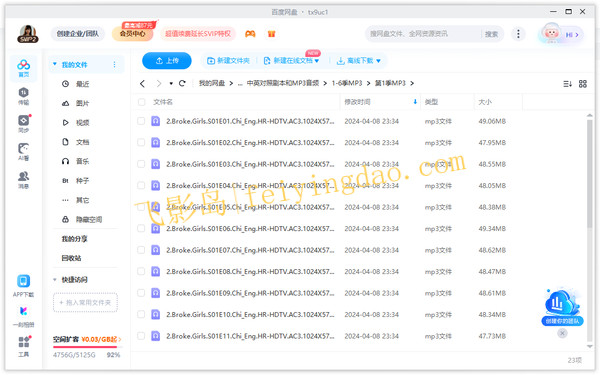This screenshot has width=600, height=375.
Task: Select 种子 in the sidebar
Action: [x=82, y=181]
